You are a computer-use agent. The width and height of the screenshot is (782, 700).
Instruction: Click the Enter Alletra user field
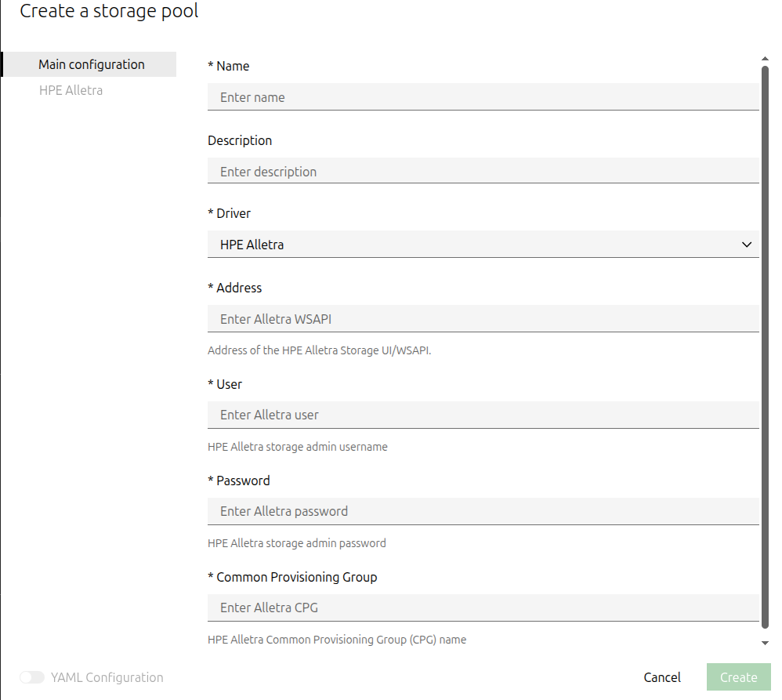pos(483,415)
